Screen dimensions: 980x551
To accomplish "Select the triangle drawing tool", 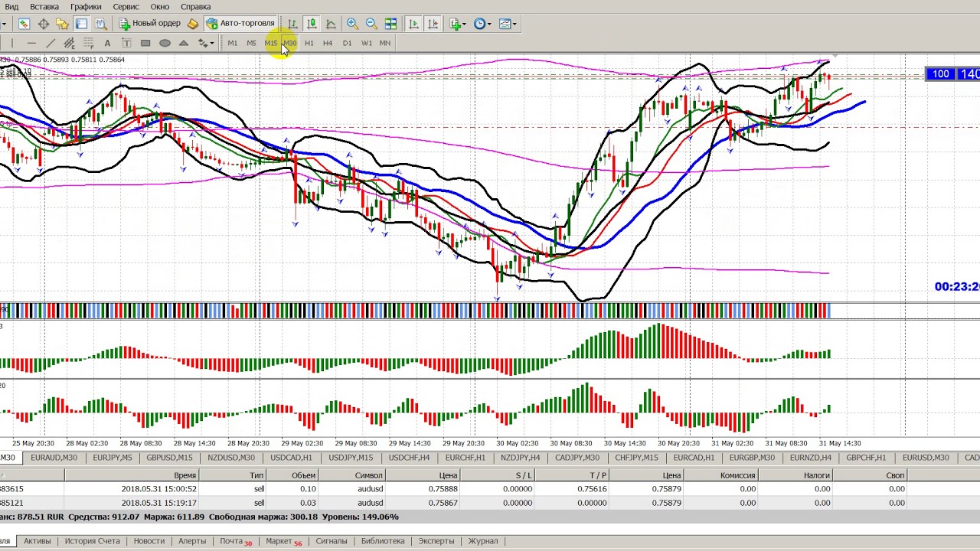I will tap(184, 43).
